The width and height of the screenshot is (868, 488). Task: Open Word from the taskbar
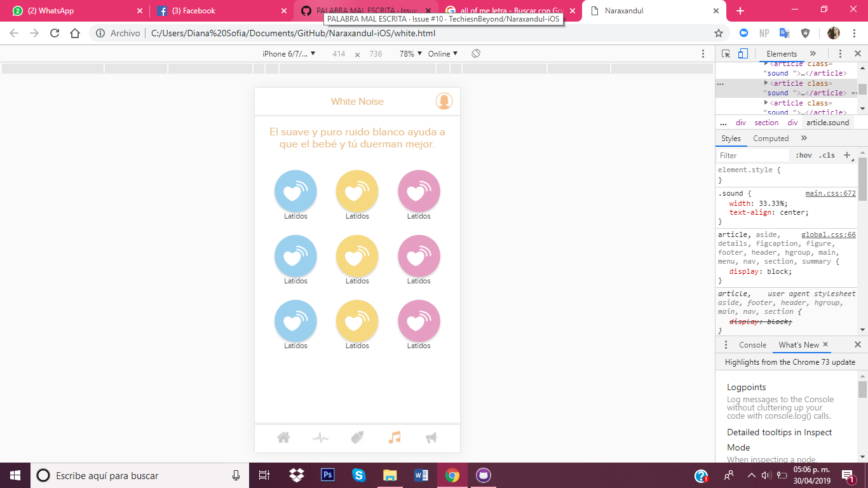point(421,475)
